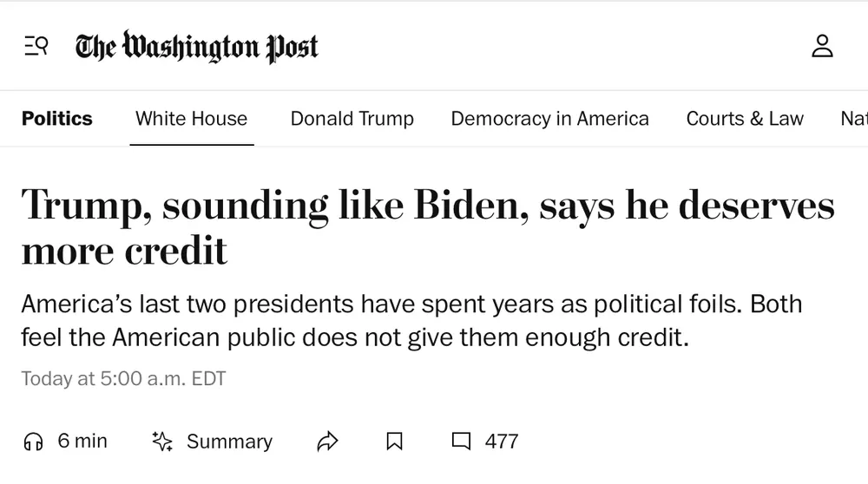Open the user account profile icon
868x484 pixels.
(822, 46)
